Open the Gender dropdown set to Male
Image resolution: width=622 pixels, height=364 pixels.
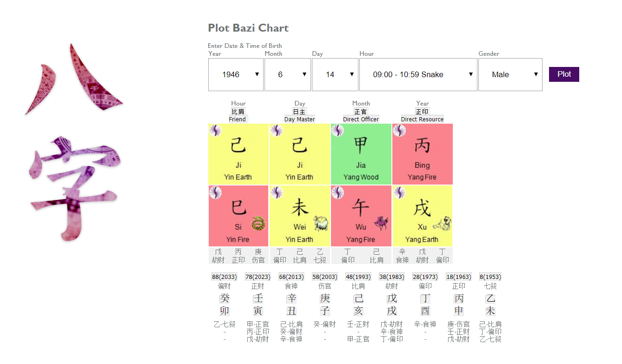click(510, 74)
